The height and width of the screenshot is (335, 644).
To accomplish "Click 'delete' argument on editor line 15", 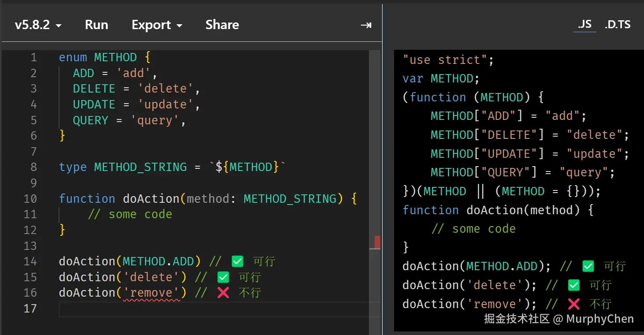I will pos(151,277).
